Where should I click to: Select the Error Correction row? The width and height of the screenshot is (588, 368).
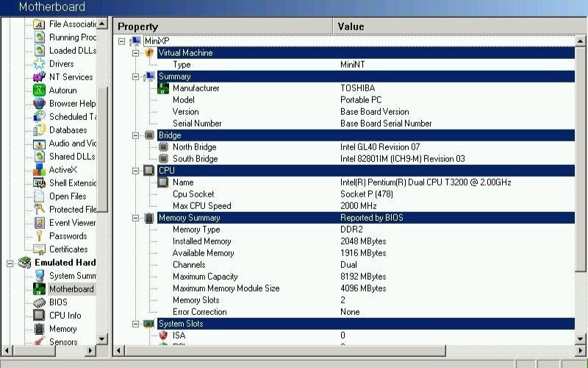(365, 312)
